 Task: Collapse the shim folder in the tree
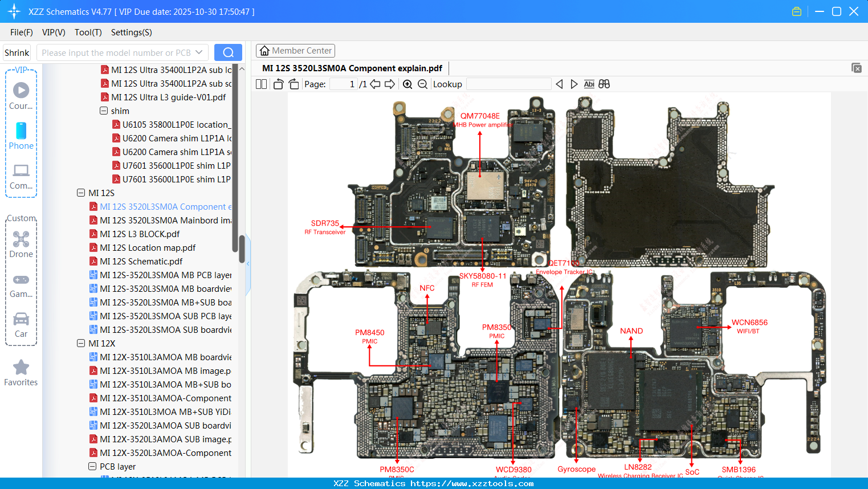103,111
